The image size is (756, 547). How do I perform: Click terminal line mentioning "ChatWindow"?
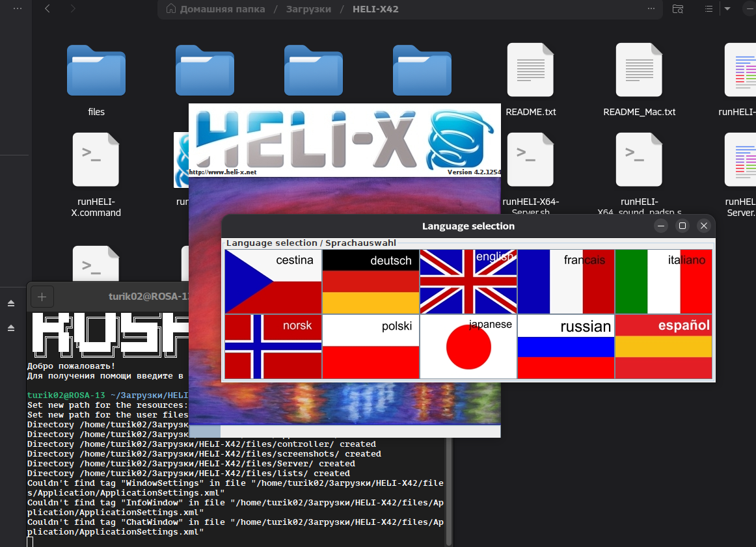coord(236,527)
